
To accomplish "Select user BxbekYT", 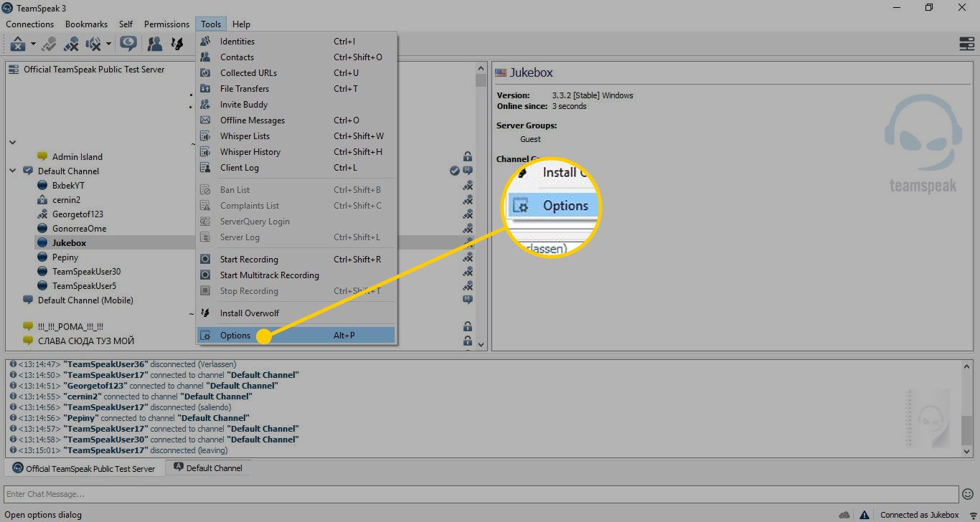I will pos(68,186).
